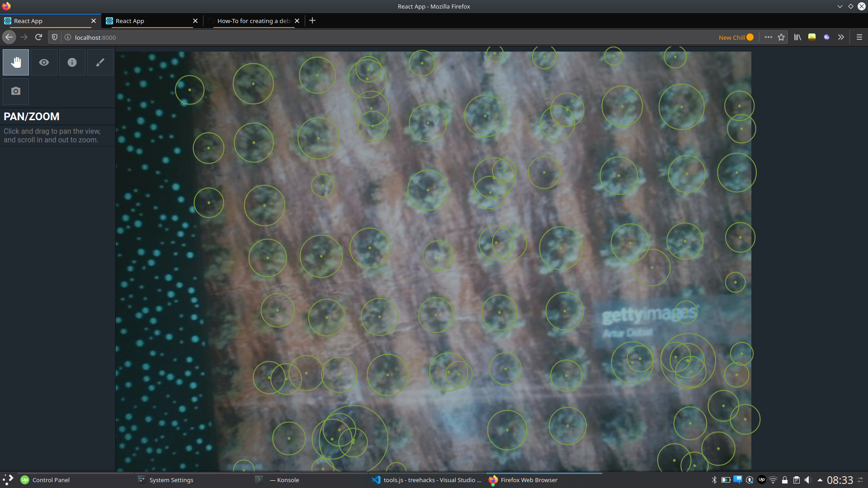The image size is (868, 488).
Task: Click the volume icon in system tray
Action: click(x=808, y=480)
